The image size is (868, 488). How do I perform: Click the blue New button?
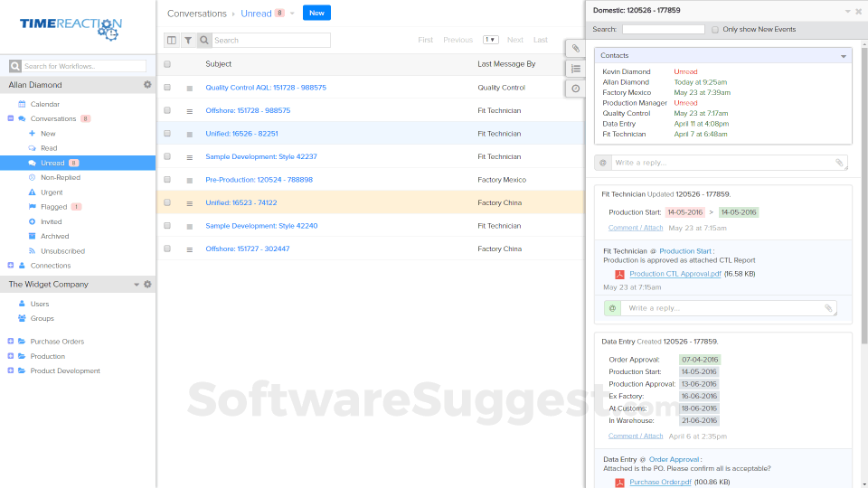316,13
